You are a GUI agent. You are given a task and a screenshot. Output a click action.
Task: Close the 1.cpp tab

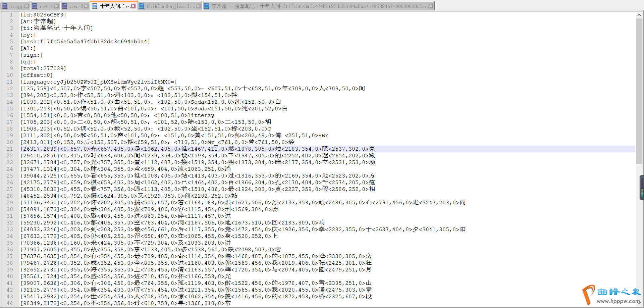(x=26, y=6)
